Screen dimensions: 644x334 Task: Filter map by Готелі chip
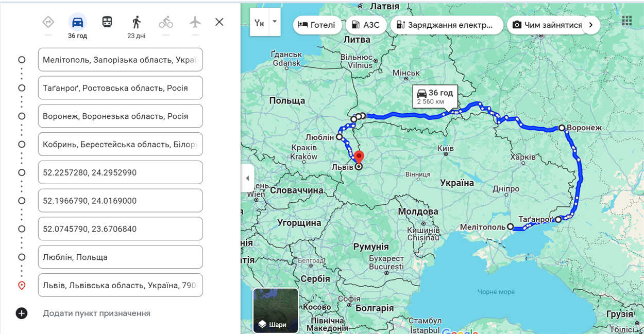pos(317,25)
